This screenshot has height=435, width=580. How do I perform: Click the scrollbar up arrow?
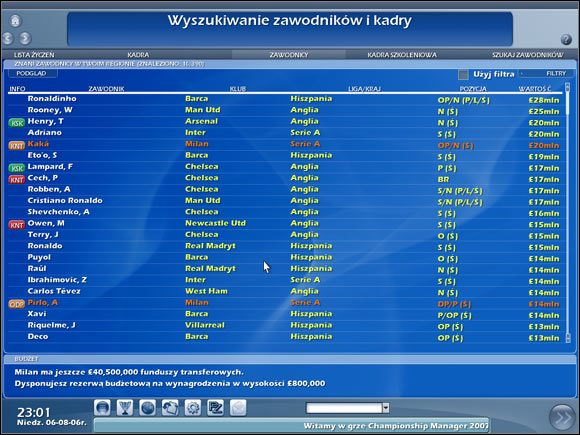coord(568,87)
